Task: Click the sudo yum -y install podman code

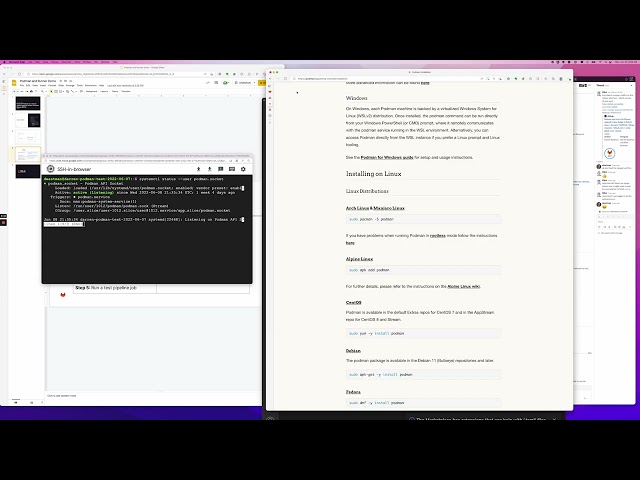Action: 423,333
